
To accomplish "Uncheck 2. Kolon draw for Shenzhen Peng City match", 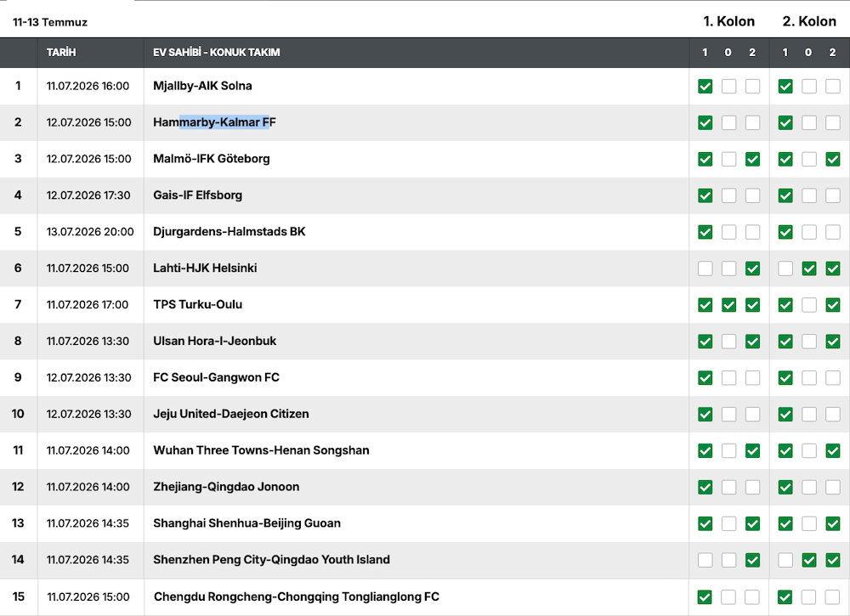I will point(809,560).
